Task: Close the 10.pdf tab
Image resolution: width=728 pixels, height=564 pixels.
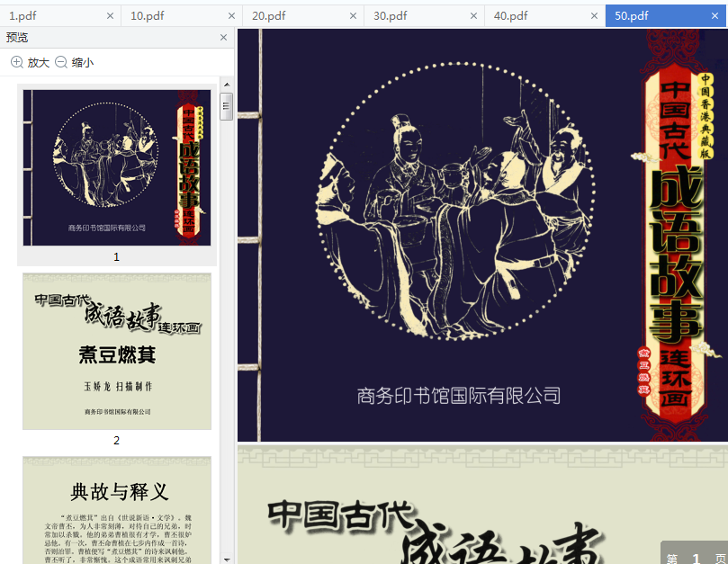Action: 231,16
